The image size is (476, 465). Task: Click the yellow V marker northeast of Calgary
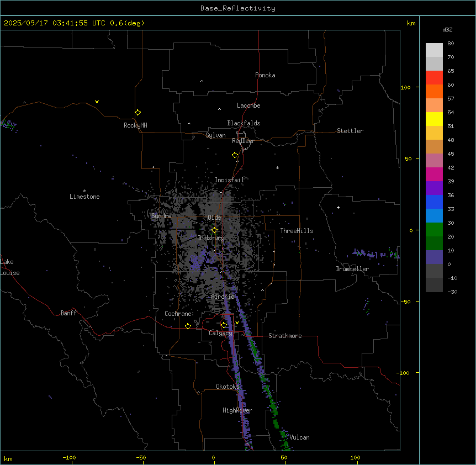pyautogui.click(x=237, y=323)
